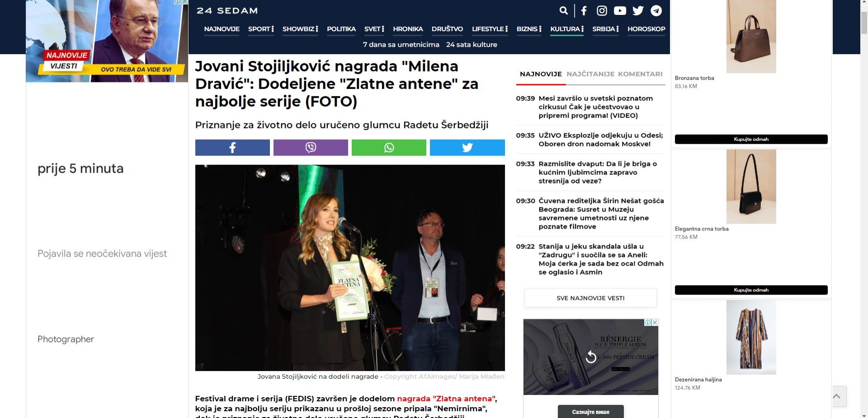Expand the LIFESTYLE submenu dots
The width and height of the screenshot is (868, 418).
click(x=507, y=29)
